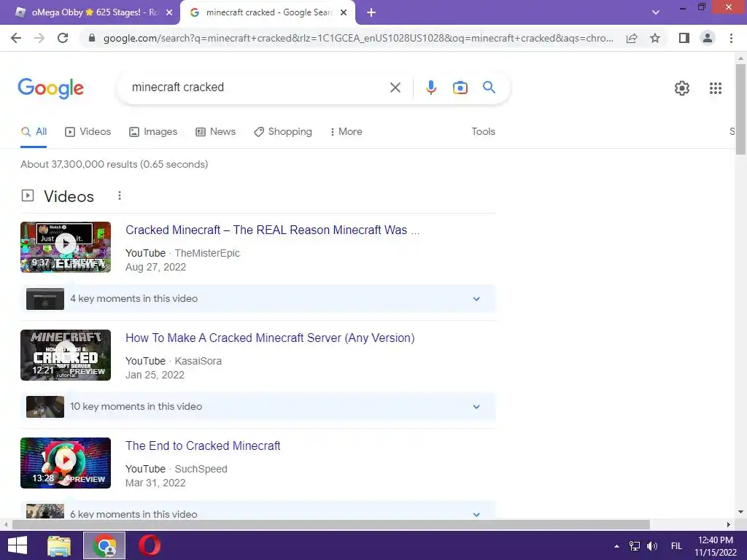Image resolution: width=747 pixels, height=560 pixels.
Task: Close the oMega Obby tab
Action: coord(169,13)
